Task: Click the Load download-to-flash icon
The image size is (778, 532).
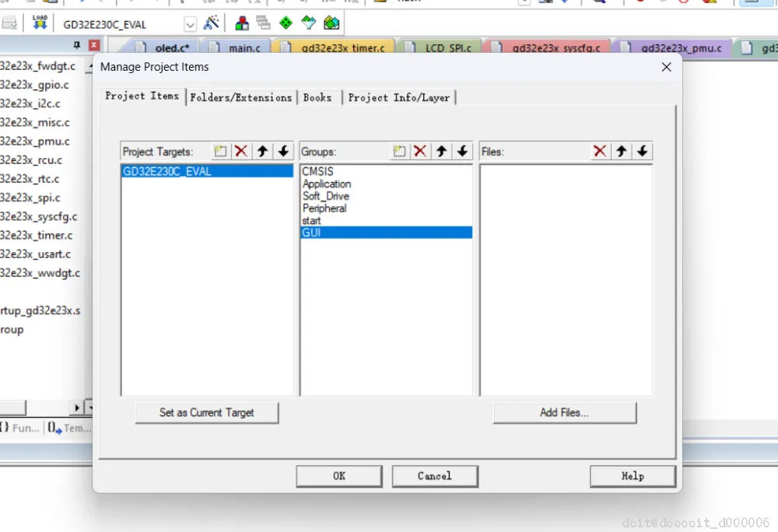Action: (x=40, y=23)
